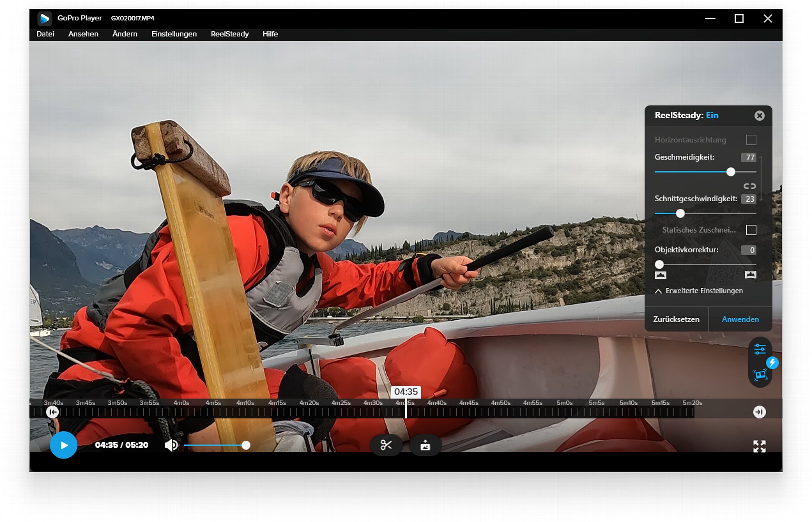Close the ReelSteady panel

(759, 116)
